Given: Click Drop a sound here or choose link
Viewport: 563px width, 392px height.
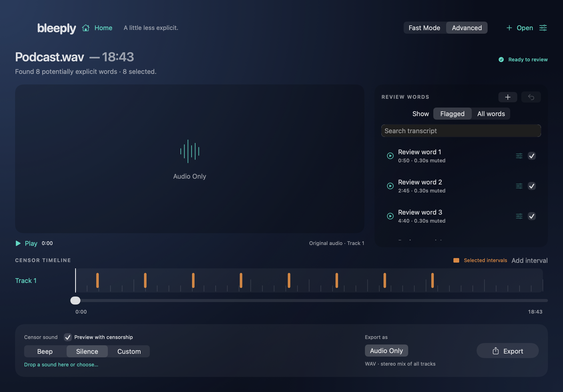Looking at the screenshot, I should (x=61, y=365).
